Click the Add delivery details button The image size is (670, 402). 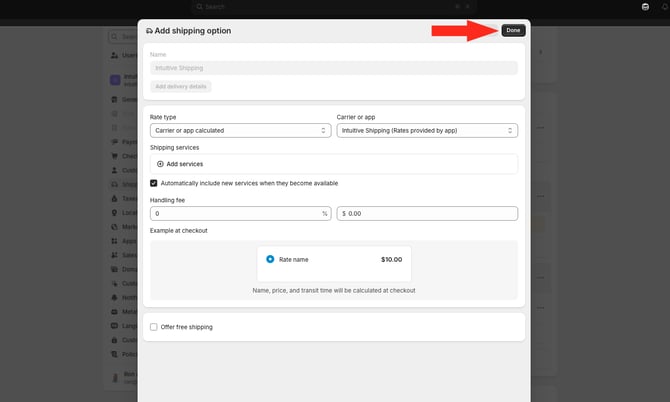coord(181,86)
